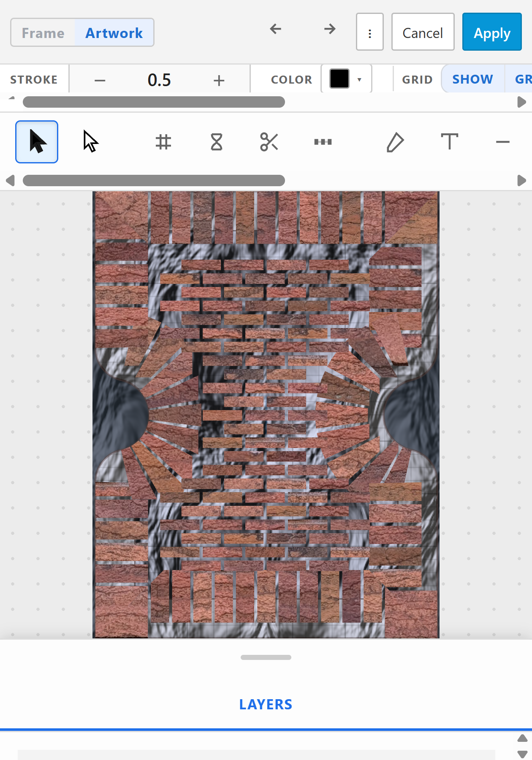Click the Apply button
This screenshot has height=760, width=532.
[x=492, y=32]
